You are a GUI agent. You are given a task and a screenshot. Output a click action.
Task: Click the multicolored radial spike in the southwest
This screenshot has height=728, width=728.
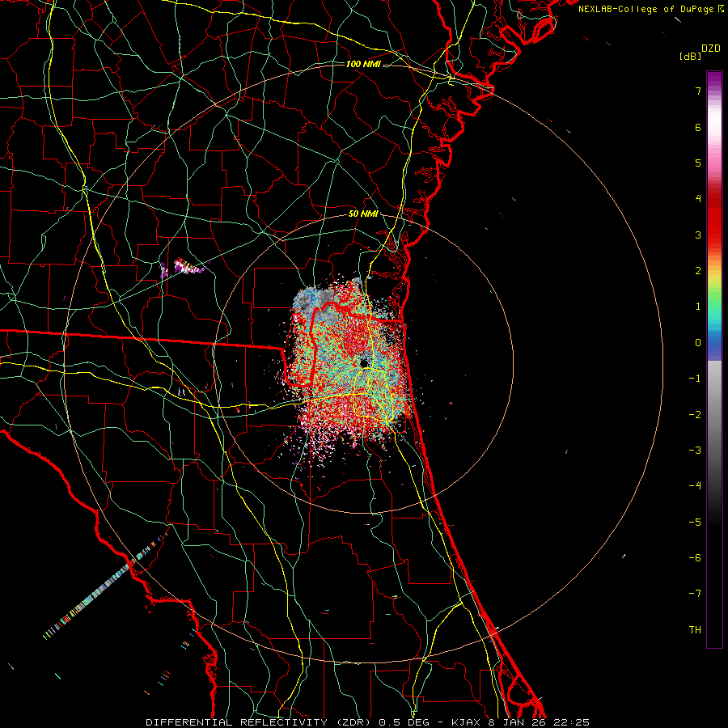pyautogui.click(x=104, y=588)
